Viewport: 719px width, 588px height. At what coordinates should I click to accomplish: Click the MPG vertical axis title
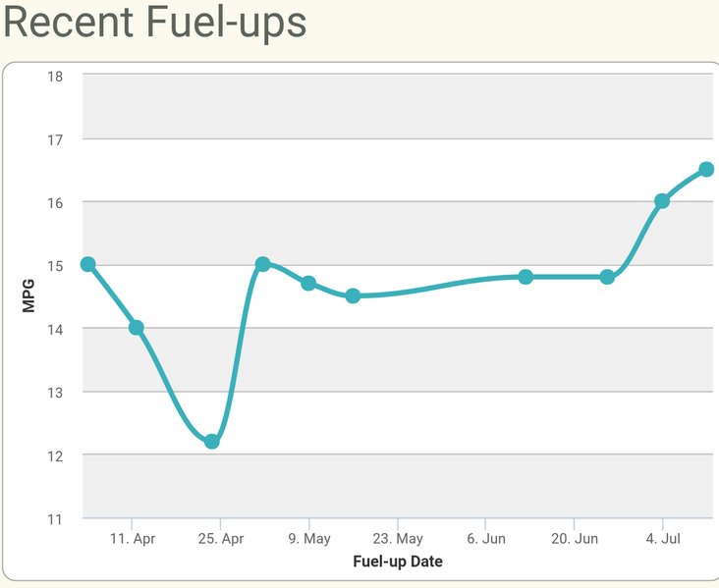[28, 295]
